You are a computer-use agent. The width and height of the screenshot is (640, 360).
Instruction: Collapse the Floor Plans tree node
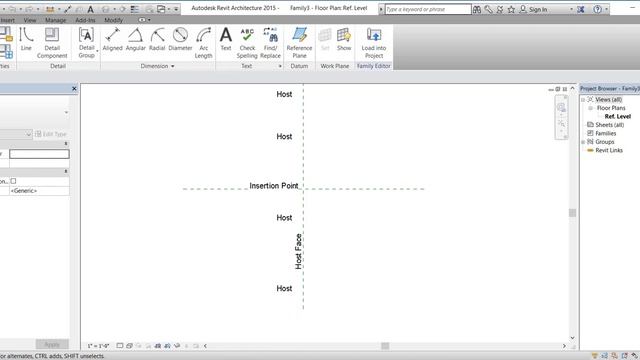click(591, 108)
